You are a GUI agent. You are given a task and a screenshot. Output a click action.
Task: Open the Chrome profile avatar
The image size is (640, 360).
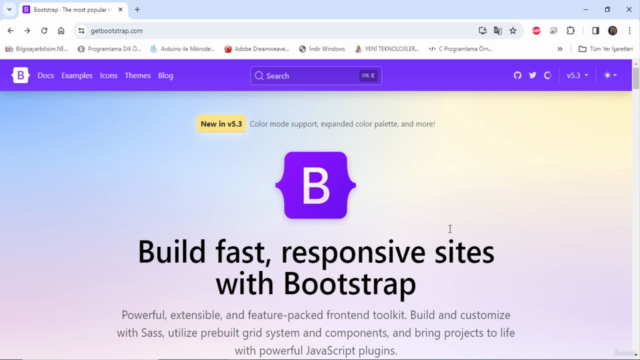tap(613, 31)
